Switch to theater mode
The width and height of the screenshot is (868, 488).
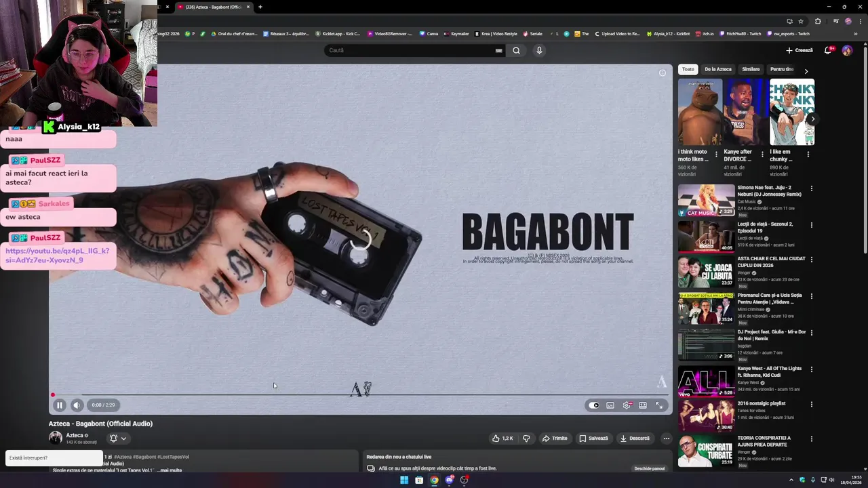643,405
